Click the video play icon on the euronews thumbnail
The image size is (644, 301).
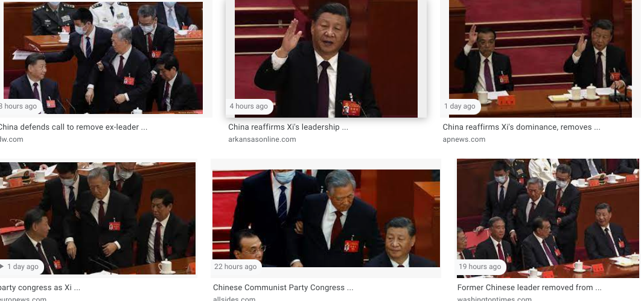click(2, 267)
